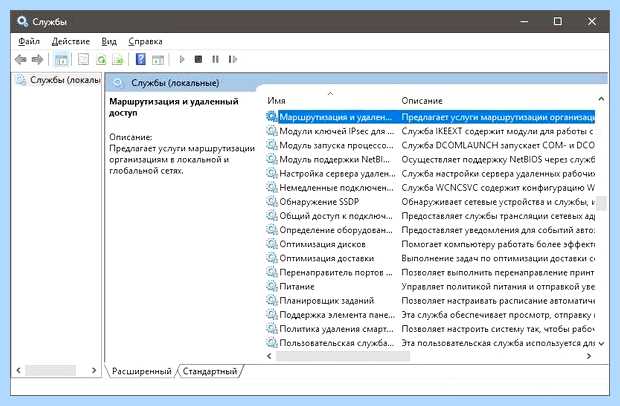Click the Back arrow toolbar icon
Viewport: 620px width, 406px height.
21,60
